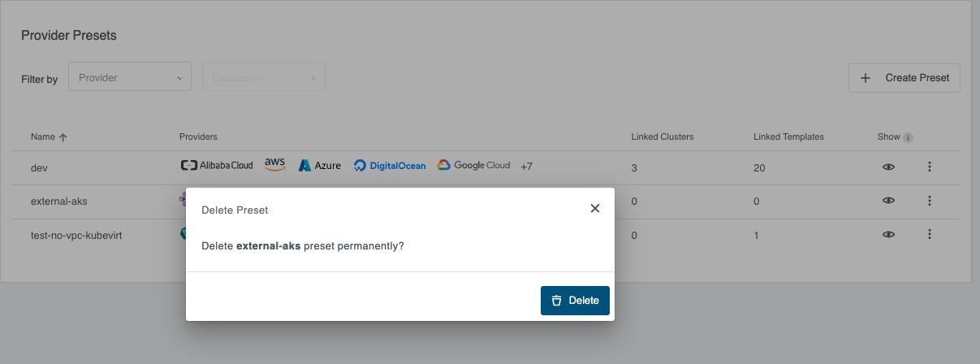The image size is (980, 364).
Task: Click the Create Preset button
Action: pos(904,78)
